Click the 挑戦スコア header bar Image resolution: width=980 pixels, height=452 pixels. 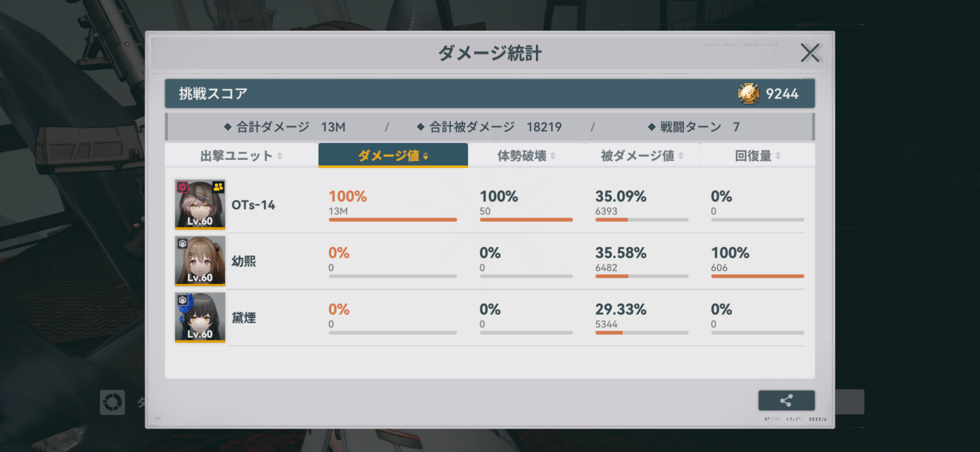click(490, 94)
